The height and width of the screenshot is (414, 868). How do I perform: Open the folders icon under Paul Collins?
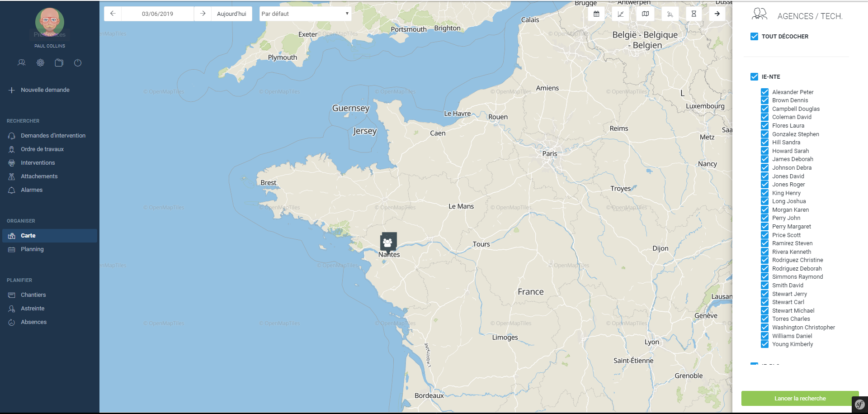(x=59, y=63)
